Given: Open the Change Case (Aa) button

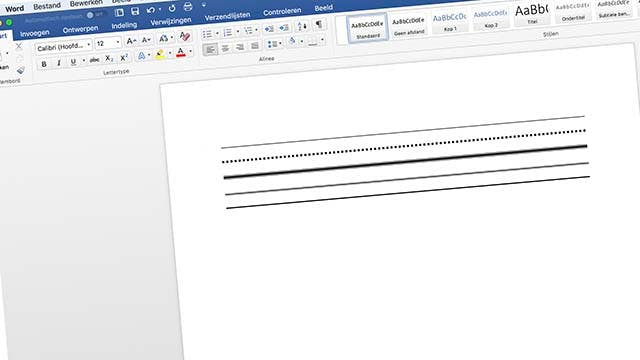Looking at the screenshot, I should 164,38.
